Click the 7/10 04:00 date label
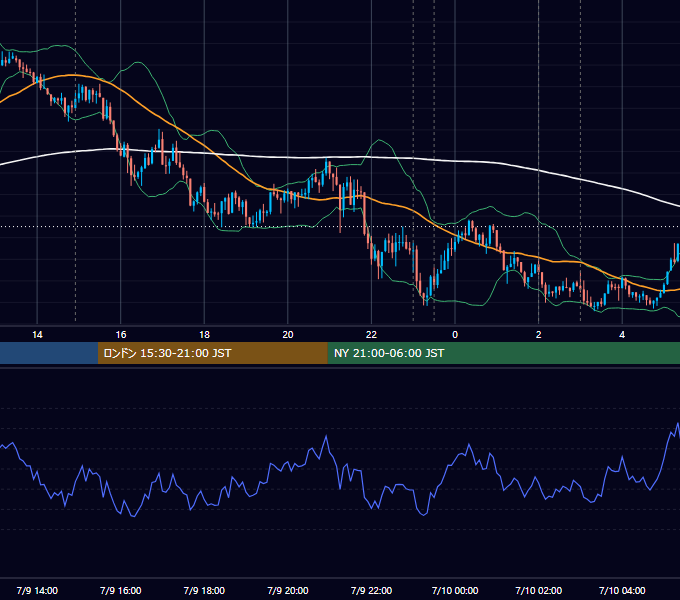The image size is (680, 600). [622, 590]
